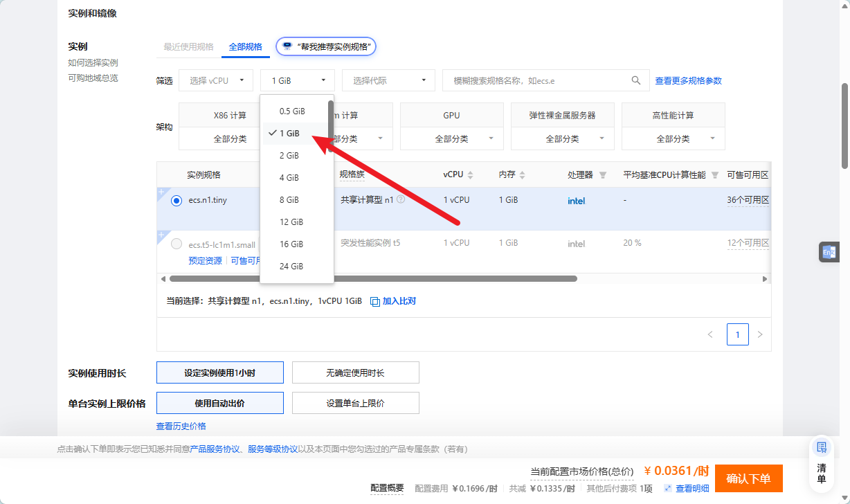Open 服务等级协议 link
The height and width of the screenshot is (504, 850).
point(273,449)
